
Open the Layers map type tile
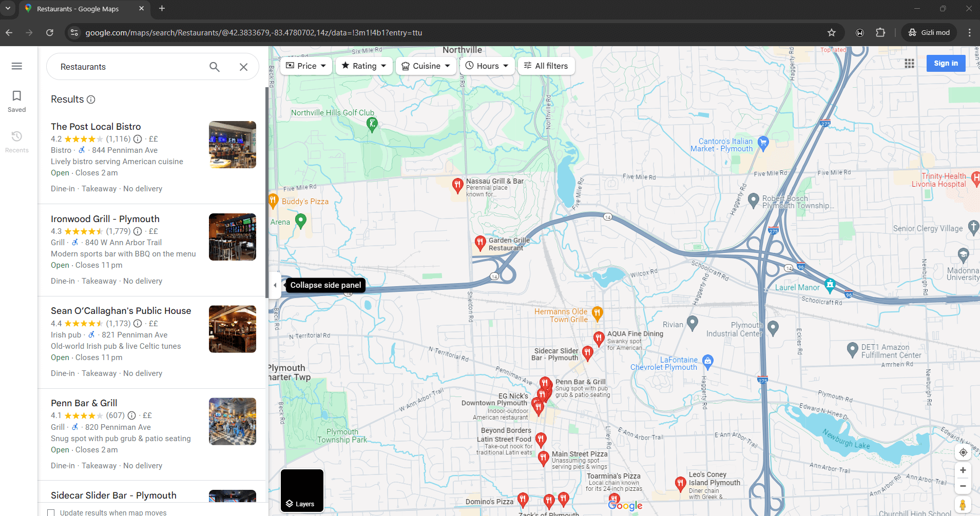(x=302, y=490)
